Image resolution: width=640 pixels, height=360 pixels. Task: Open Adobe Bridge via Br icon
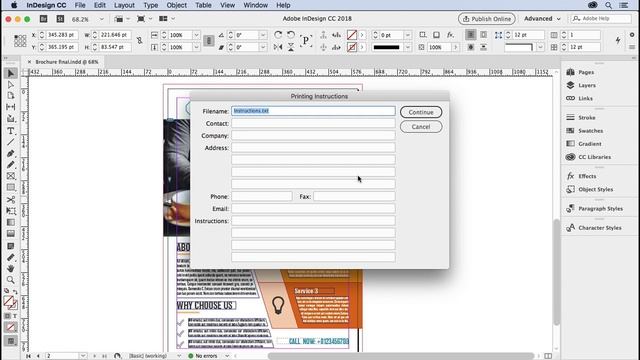(43, 19)
